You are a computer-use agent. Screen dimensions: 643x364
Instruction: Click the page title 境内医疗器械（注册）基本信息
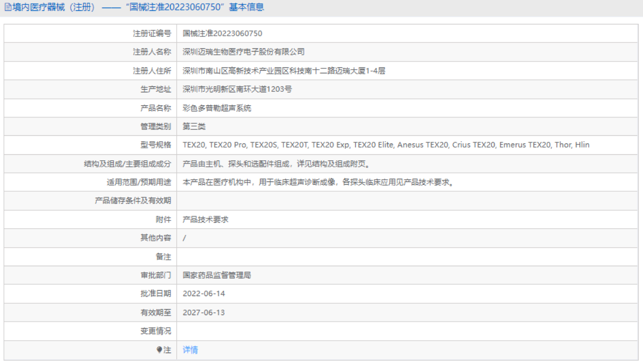pyautogui.click(x=138, y=8)
